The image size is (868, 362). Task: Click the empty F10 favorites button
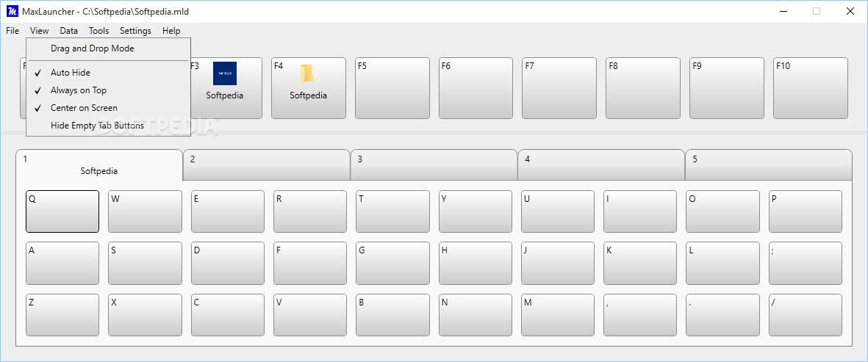tap(811, 88)
